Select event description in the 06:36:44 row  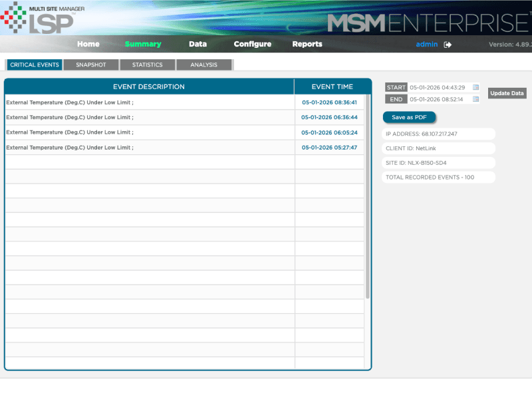tap(70, 118)
